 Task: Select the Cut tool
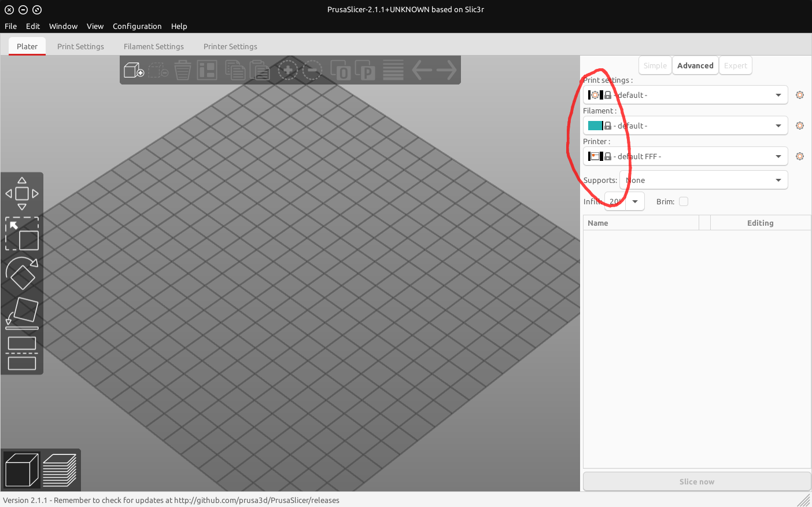click(22, 353)
